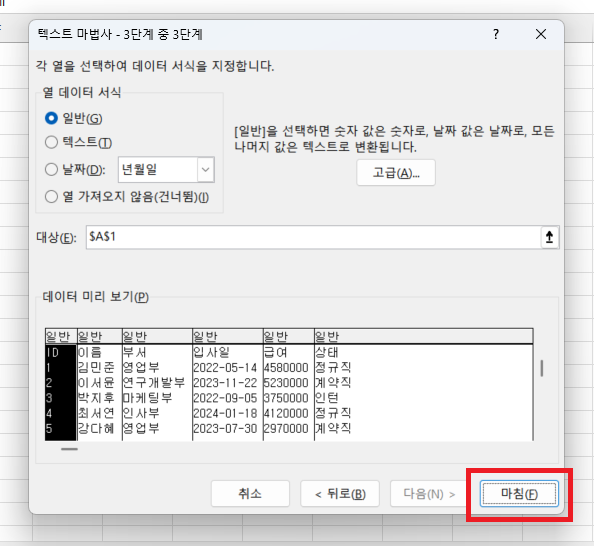This screenshot has height=546, width=594.
Task: Select the 입사일 column in preview
Action: click(x=211, y=352)
